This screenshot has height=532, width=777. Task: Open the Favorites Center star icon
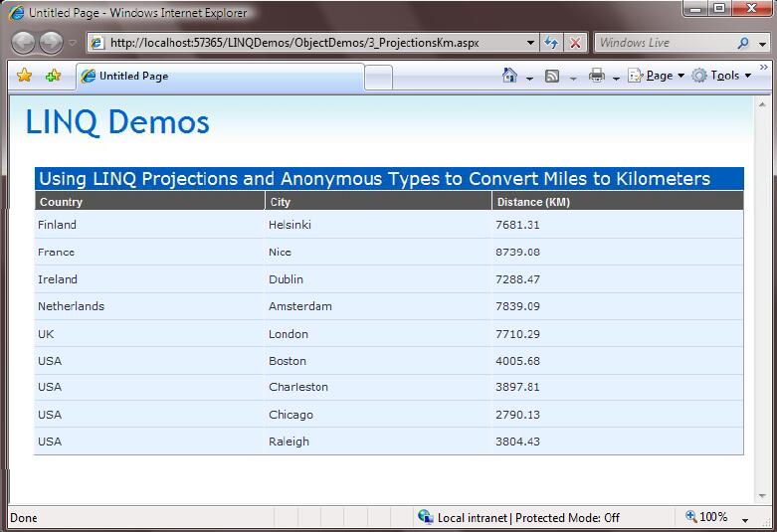click(24, 76)
